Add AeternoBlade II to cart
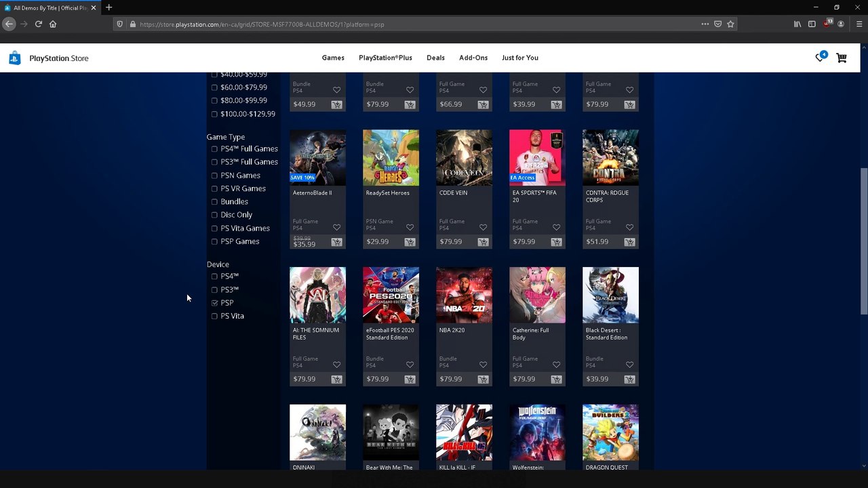868x488 pixels. pos(336,242)
